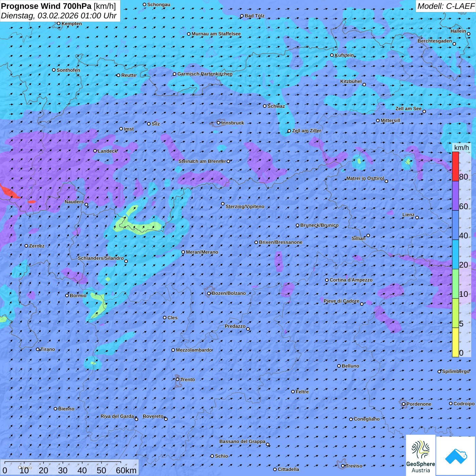
Task: Click the 'Riva del Garda' label
Action: pos(117,416)
